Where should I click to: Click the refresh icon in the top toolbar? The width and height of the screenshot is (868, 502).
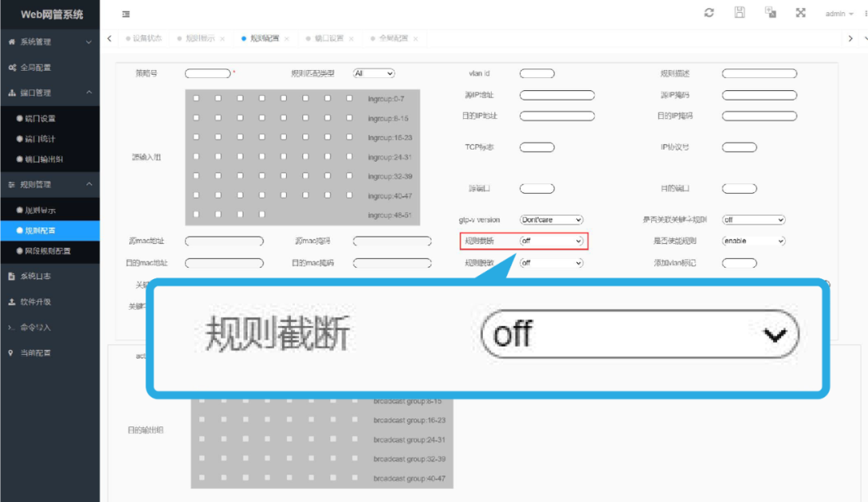[708, 12]
